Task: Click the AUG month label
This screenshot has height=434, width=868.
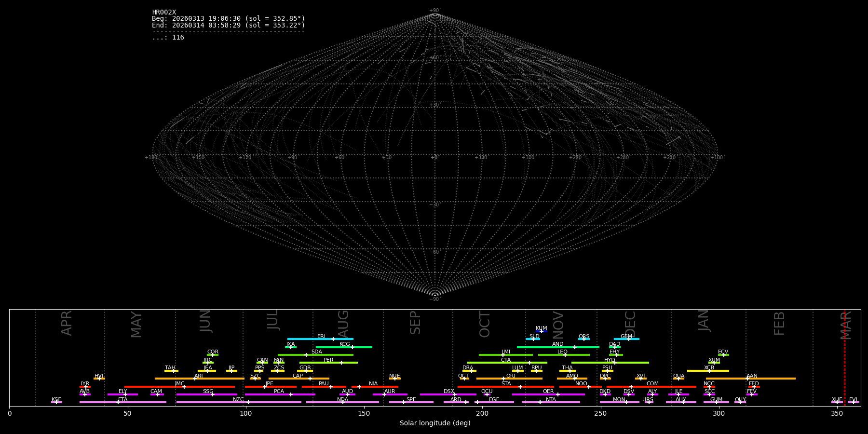Action: click(x=343, y=325)
